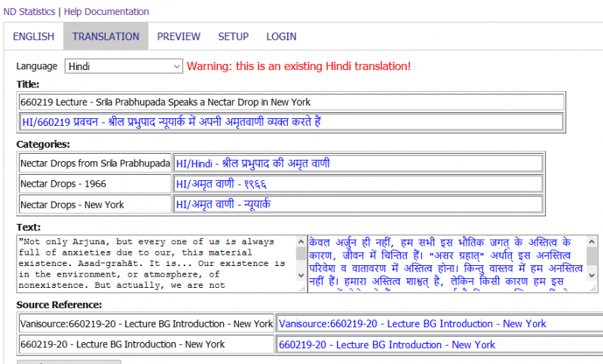Click the up arrow of English text scrollbar
The height and width of the screenshot is (364, 603).
pyautogui.click(x=301, y=242)
